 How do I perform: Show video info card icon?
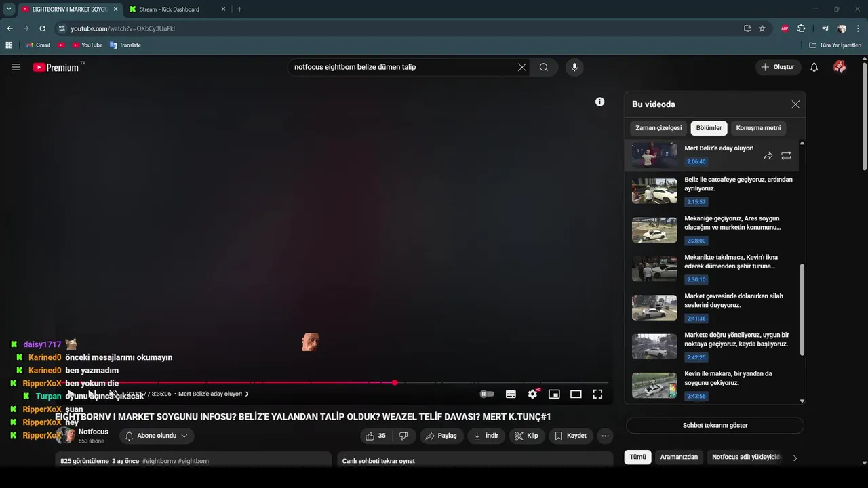pos(599,102)
